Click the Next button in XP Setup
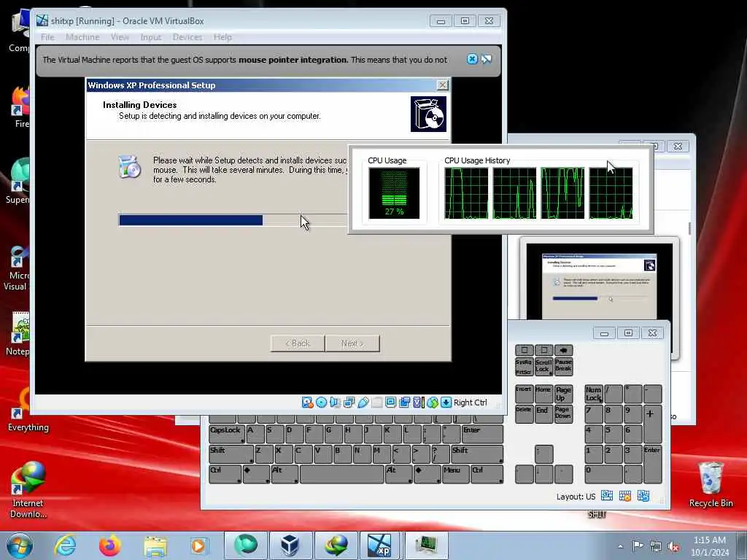 pos(352,343)
